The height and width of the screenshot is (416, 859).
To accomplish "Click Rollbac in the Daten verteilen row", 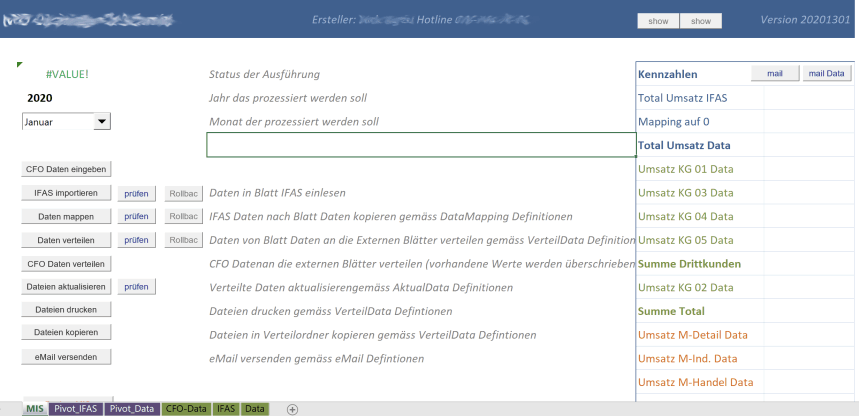I will pyautogui.click(x=184, y=240).
